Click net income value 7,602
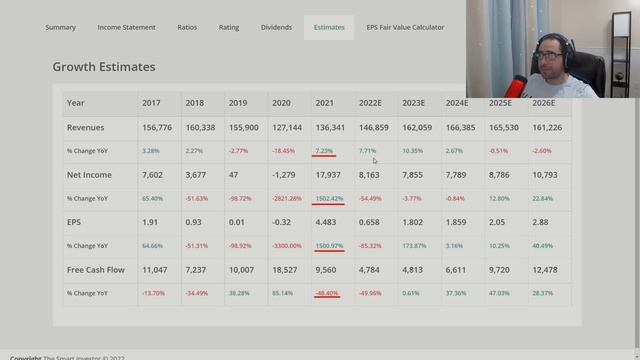Screen dimensions: 640x360 (152, 175)
